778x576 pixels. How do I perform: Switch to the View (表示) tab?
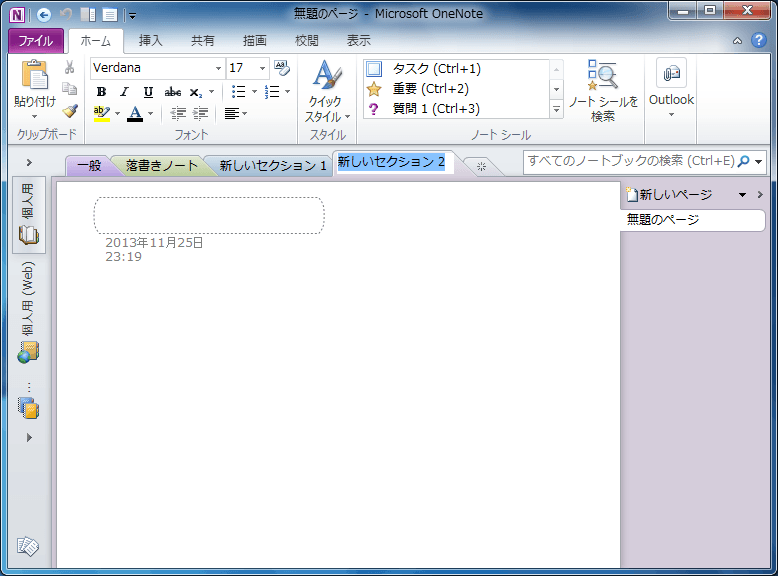click(x=359, y=41)
